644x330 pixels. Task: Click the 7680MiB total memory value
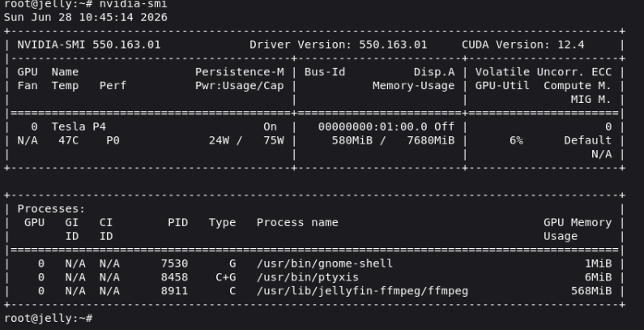tap(431, 140)
